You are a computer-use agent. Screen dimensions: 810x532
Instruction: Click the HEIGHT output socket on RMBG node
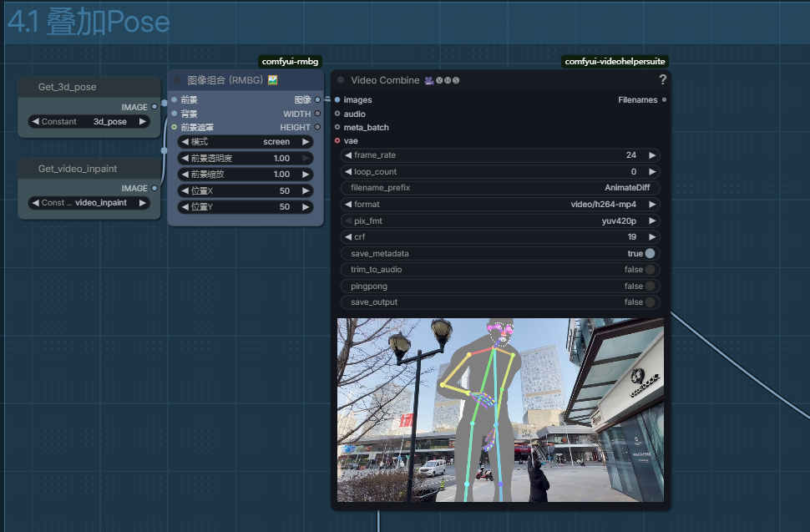(317, 128)
